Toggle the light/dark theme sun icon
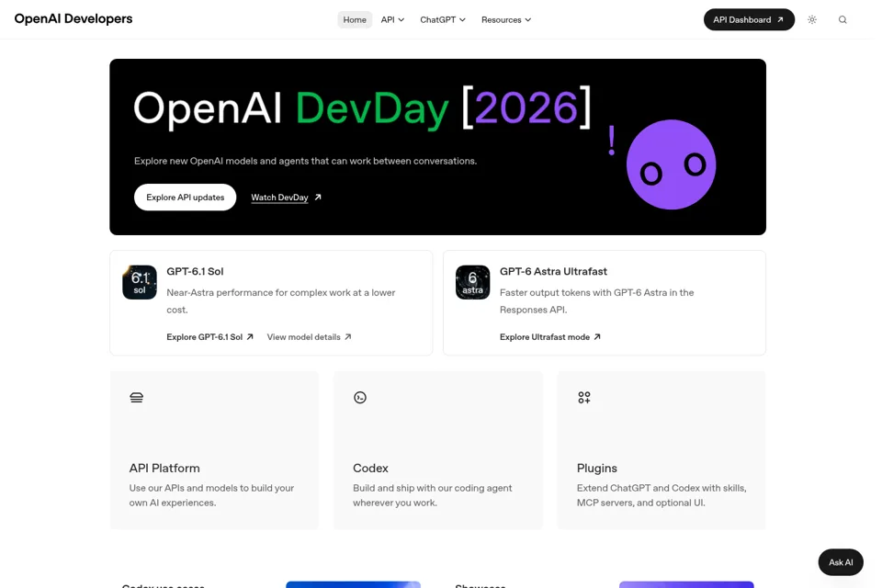 tap(811, 19)
